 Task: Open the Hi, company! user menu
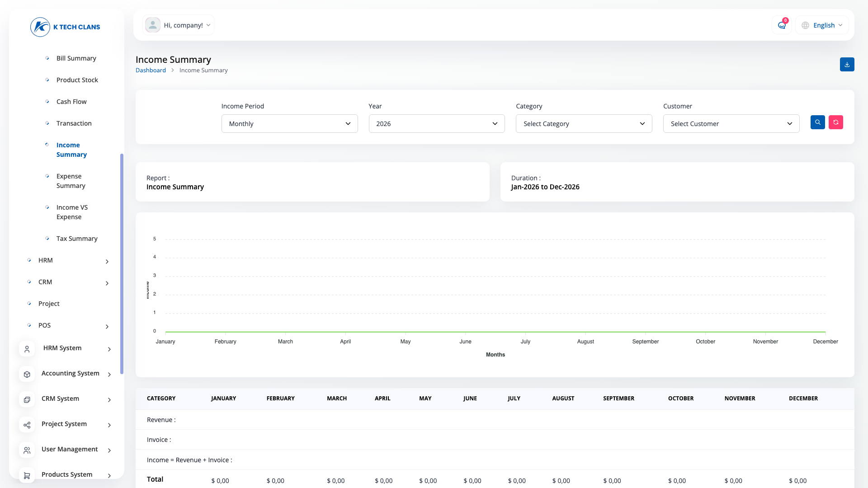(x=178, y=25)
